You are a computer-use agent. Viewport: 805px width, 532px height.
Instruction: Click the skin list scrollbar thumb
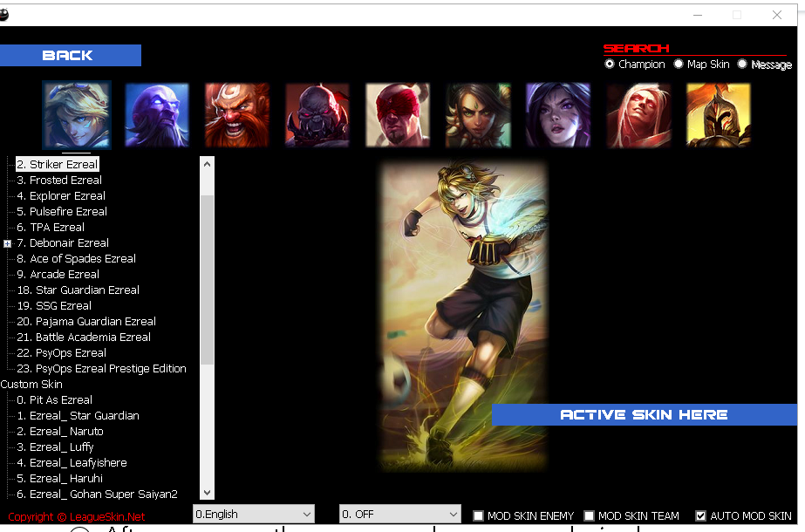point(207,280)
